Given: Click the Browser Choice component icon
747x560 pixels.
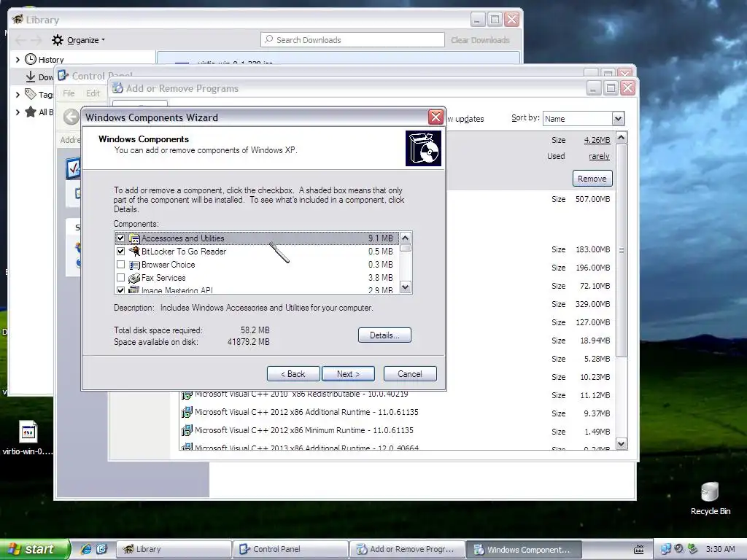Looking at the screenshot, I should [x=134, y=265].
